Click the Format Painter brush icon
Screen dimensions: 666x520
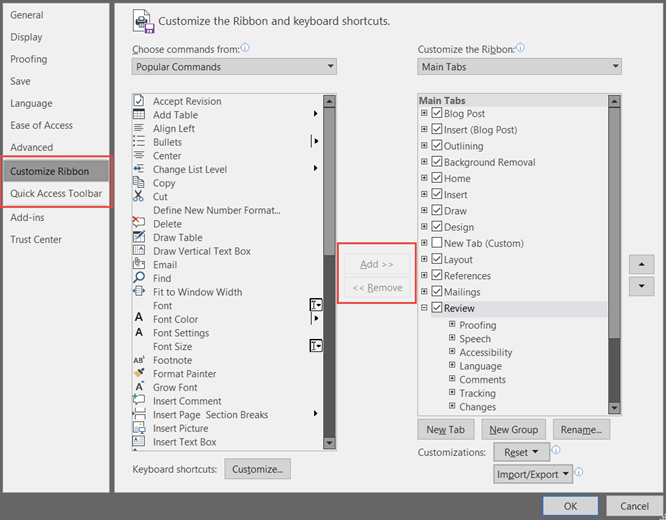(x=139, y=373)
